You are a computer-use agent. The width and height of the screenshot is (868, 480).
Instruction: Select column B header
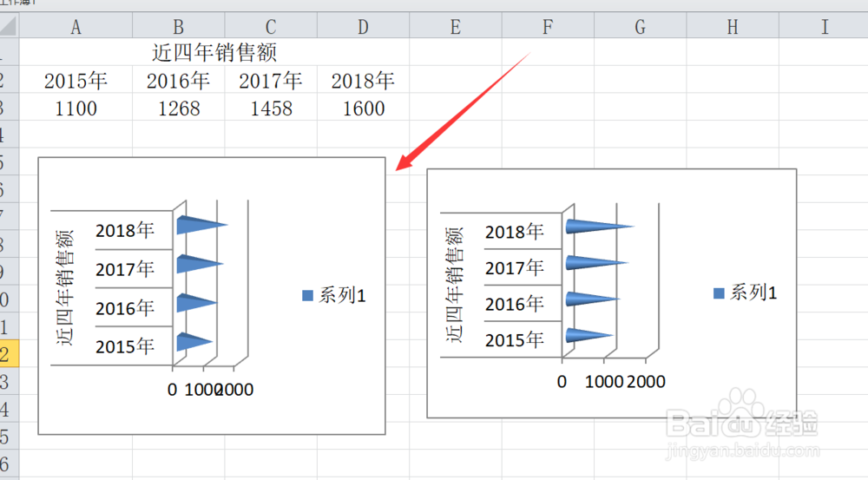tap(178, 26)
